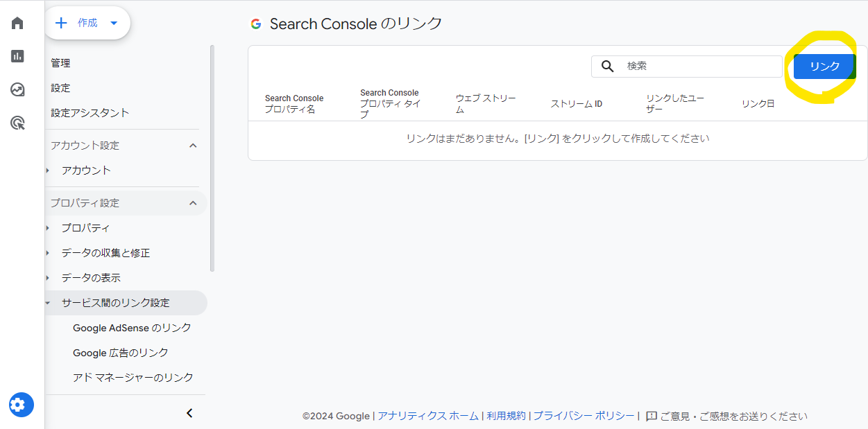Screen dimensions: 868x429
Task: Click the blue リンク button
Action: tap(825, 67)
